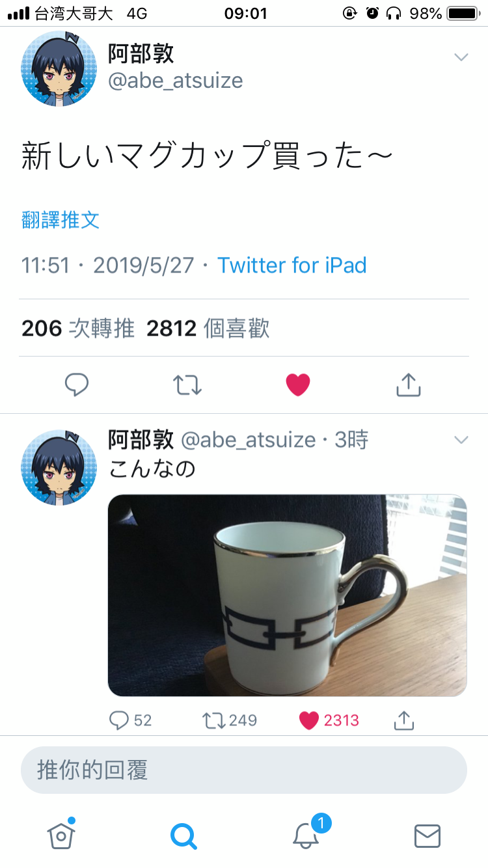Expand options chevron on main tweet
Screen dimensions: 488x868
click(461, 57)
